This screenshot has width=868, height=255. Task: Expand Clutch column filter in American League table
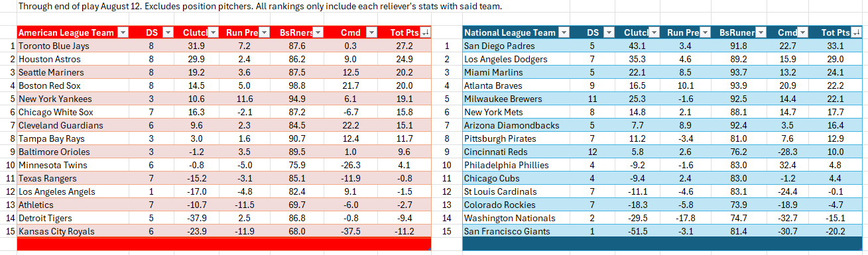tap(214, 32)
